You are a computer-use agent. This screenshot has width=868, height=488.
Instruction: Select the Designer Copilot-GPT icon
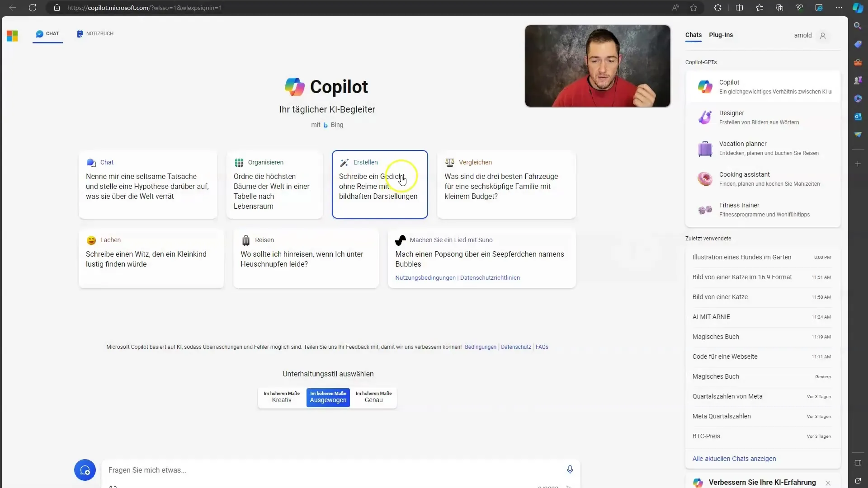[x=705, y=117]
